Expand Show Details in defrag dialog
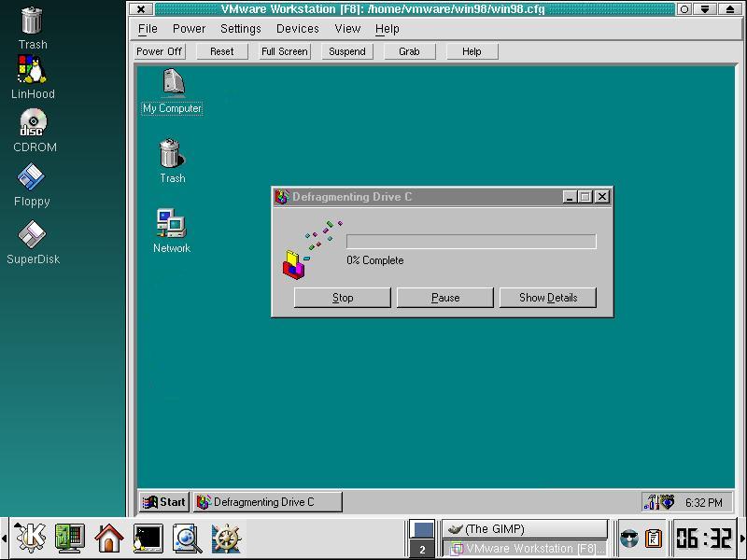This screenshot has height=560, width=747. 548,298
